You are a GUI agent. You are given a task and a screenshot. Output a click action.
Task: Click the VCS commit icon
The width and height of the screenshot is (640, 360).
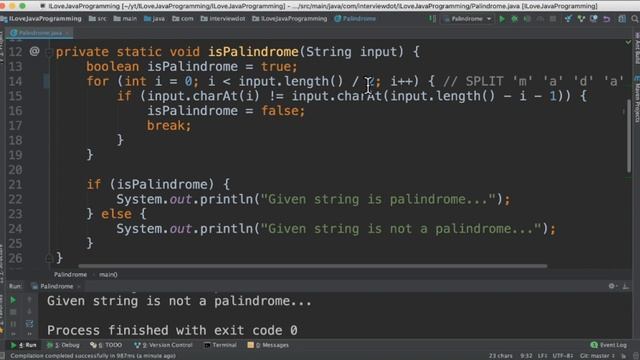tap(581, 19)
